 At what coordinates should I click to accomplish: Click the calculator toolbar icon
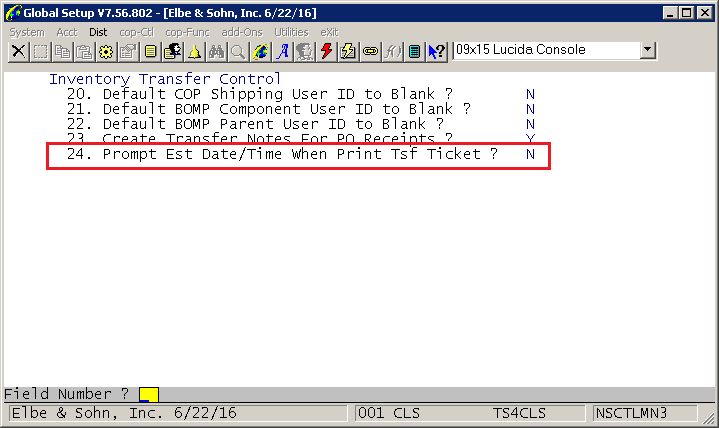point(415,51)
